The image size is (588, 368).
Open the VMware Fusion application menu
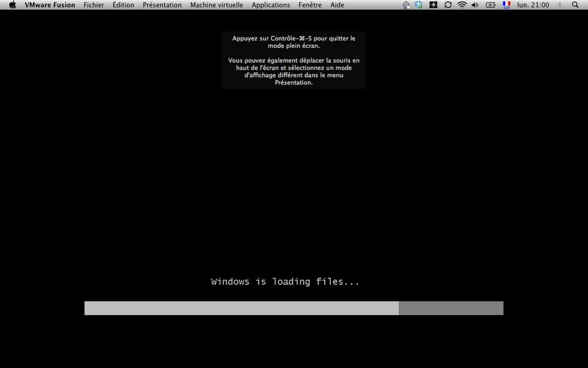pos(50,5)
